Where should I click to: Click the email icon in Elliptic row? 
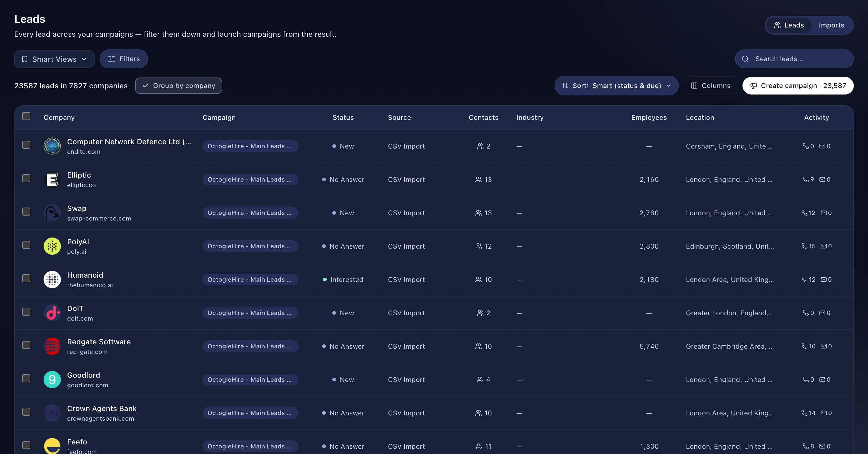click(x=822, y=179)
